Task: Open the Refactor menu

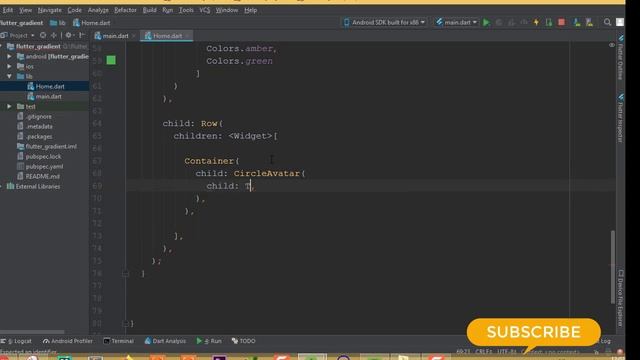Action: 125,10
